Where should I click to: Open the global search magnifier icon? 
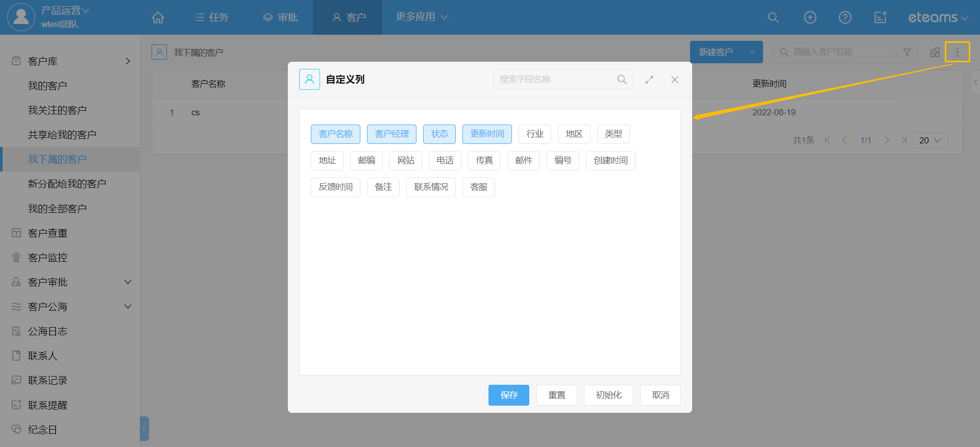tap(773, 17)
